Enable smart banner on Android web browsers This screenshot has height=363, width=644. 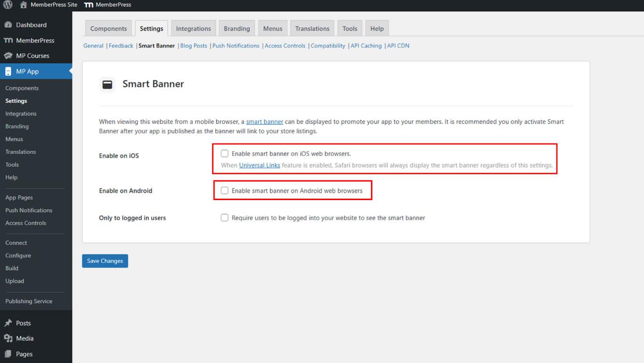225,191
